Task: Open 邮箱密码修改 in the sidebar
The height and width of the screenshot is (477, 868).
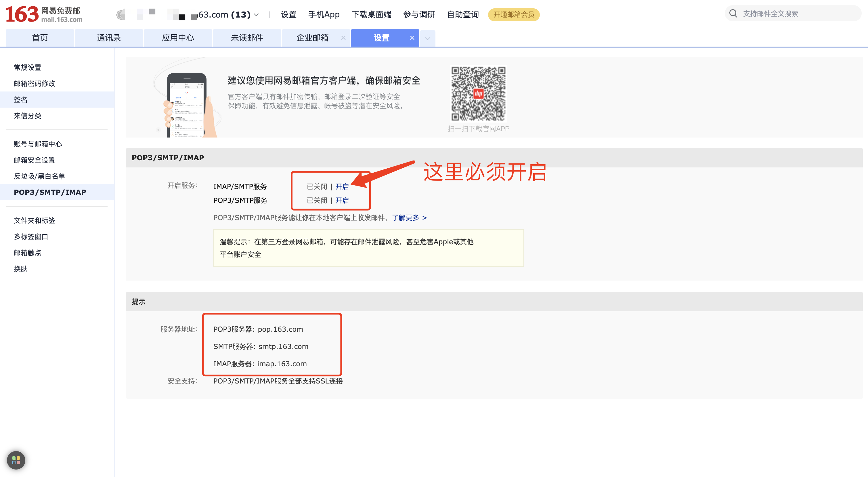Action: click(35, 84)
